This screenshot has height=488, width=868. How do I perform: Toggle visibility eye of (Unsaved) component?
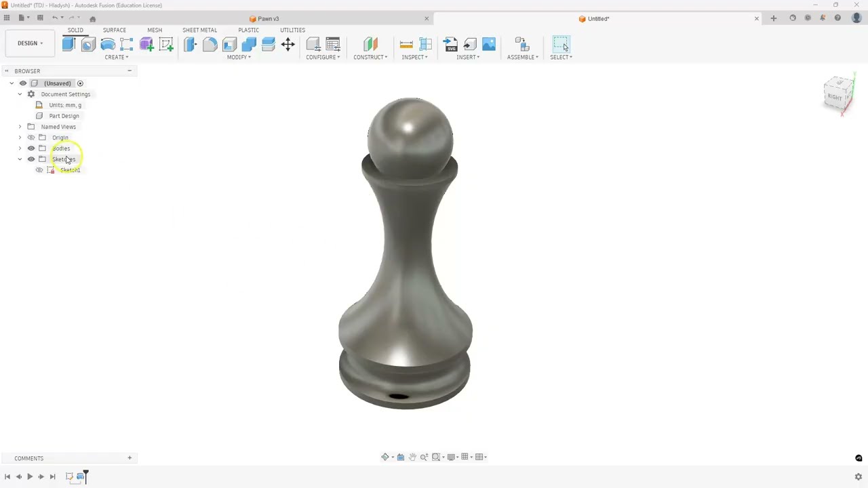pos(23,83)
